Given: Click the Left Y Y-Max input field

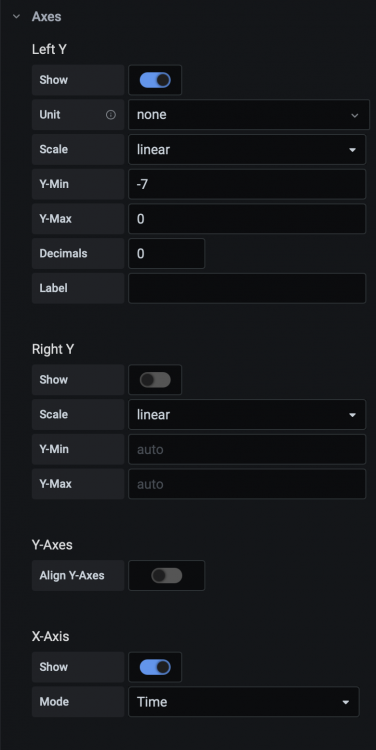Looking at the screenshot, I should click(x=247, y=219).
